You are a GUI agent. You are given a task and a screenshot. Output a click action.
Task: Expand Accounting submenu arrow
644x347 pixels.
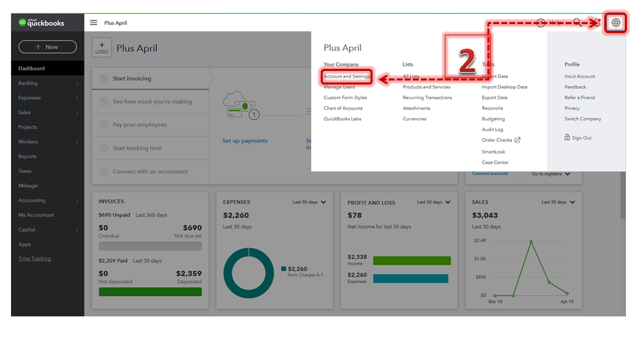click(77, 201)
